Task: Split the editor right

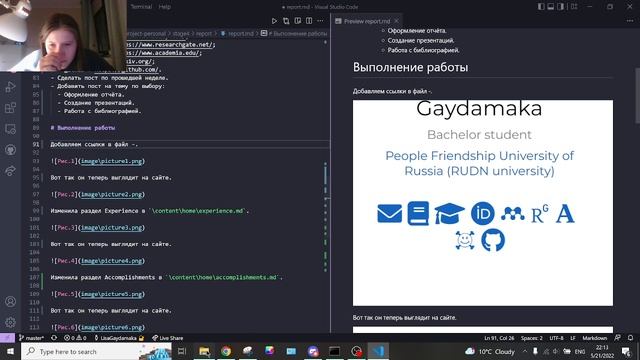Action: click(309, 21)
